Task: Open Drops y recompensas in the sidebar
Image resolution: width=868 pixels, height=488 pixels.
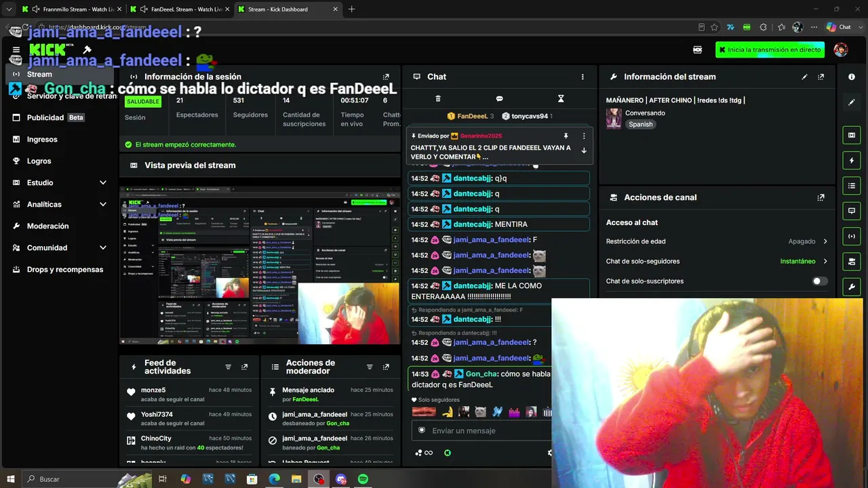Action: [x=60, y=270]
